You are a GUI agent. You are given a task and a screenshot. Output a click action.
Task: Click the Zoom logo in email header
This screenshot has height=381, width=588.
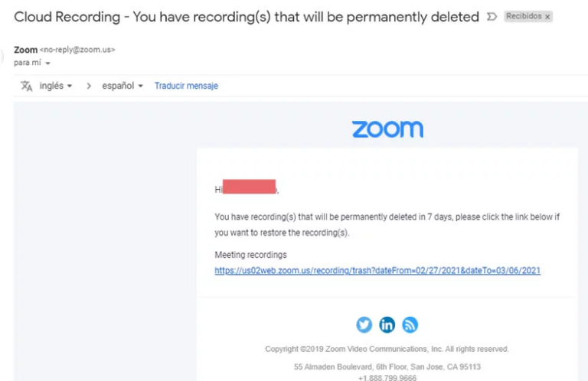click(387, 129)
